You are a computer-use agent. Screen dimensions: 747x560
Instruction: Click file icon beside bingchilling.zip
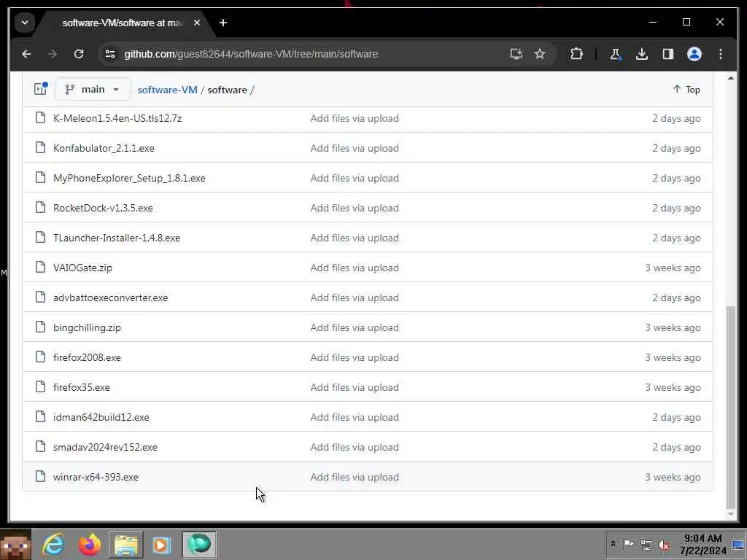[41, 327]
